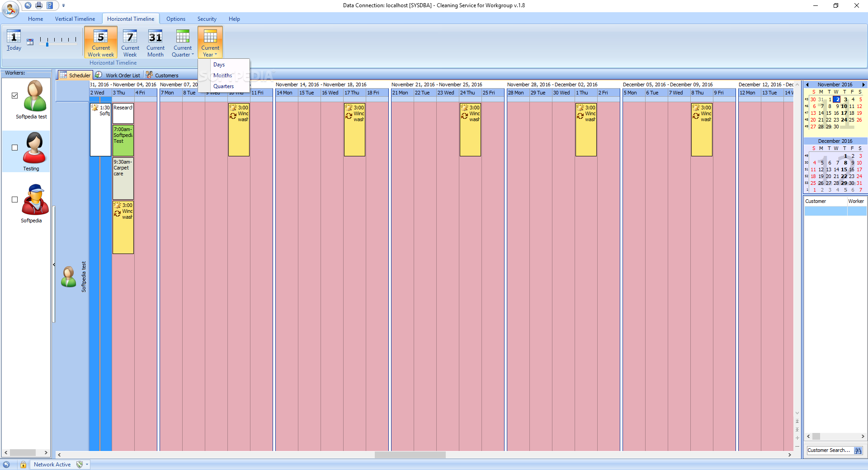Select December 15 in the mini calendar

click(x=844, y=169)
